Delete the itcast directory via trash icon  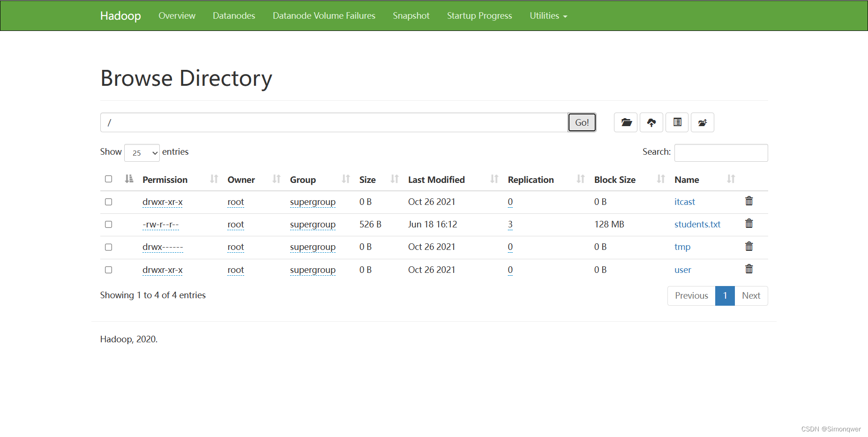749,201
